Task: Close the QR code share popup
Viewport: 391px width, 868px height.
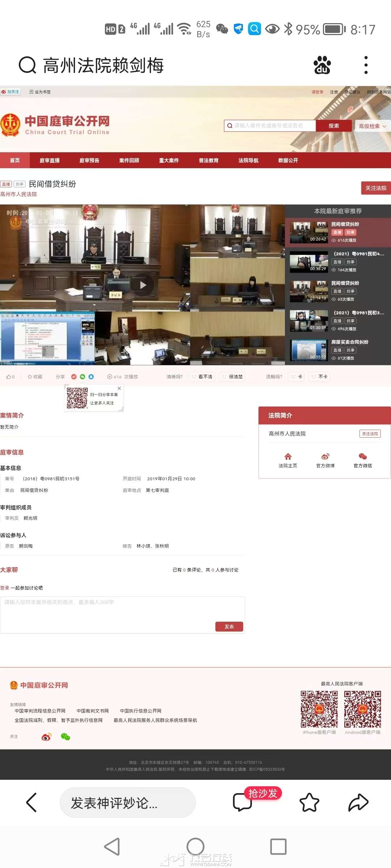Action: pyautogui.click(x=119, y=388)
